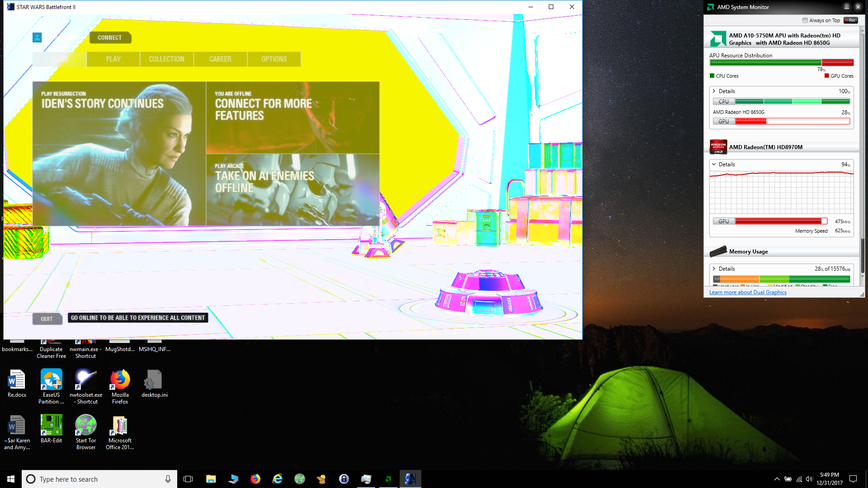The width and height of the screenshot is (868, 488).
Task: Select Iden's Story Continues tile
Action: [119, 154]
